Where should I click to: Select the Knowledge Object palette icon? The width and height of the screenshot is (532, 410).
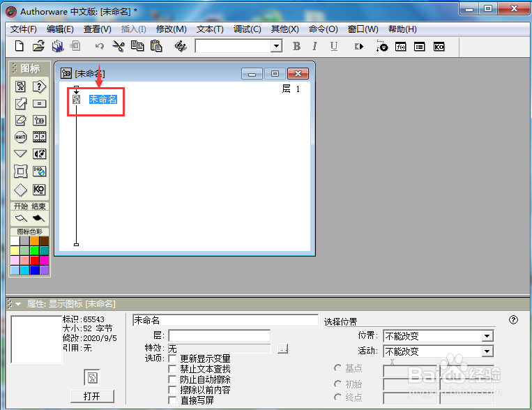pos(39,190)
